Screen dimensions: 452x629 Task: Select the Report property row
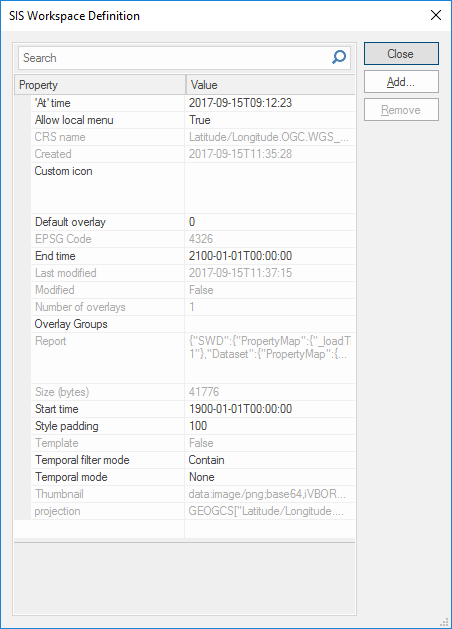(x=193, y=358)
